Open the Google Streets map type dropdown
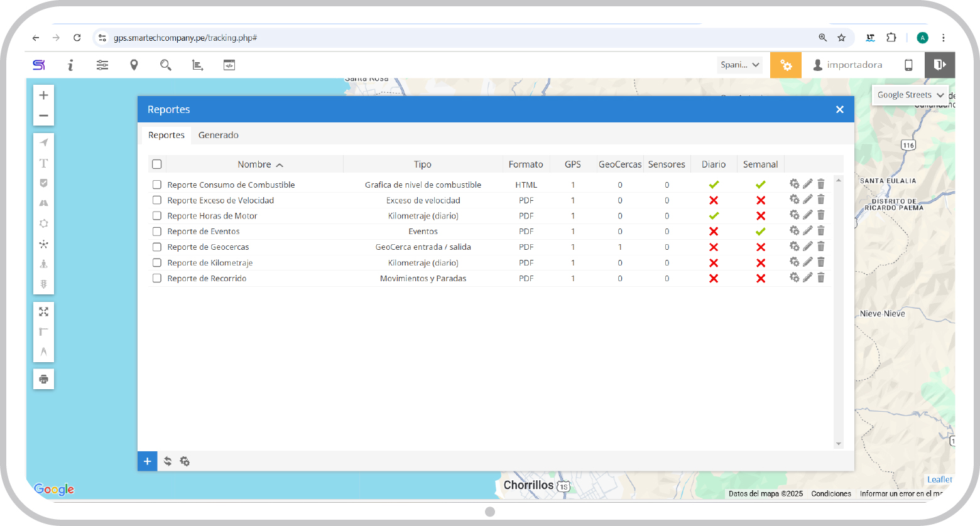980x526 pixels. 910,95
